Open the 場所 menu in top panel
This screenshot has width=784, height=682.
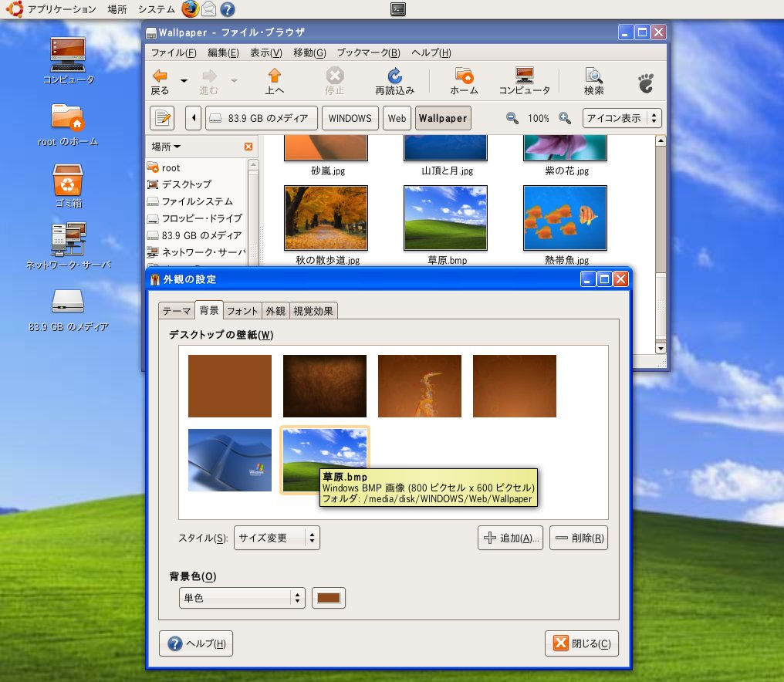pyautogui.click(x=117, y=9)
